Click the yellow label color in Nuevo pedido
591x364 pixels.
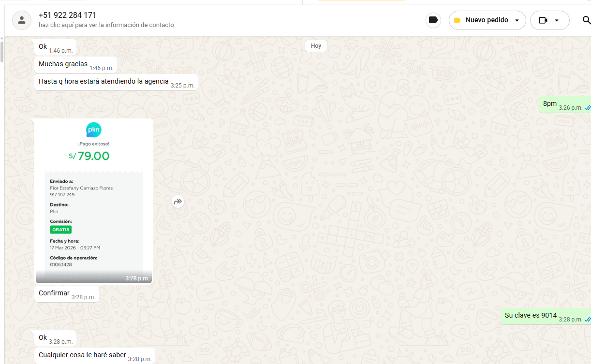point(457,20)
